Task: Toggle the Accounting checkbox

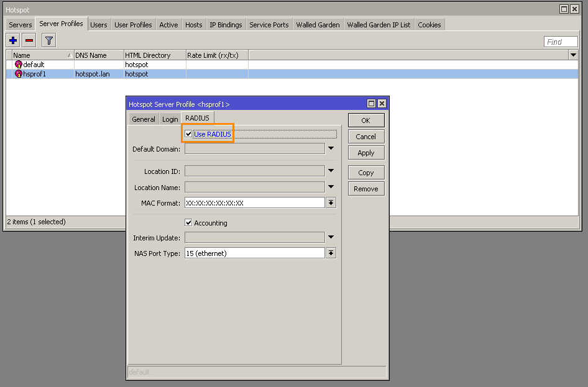Action: tap(189, 223)
